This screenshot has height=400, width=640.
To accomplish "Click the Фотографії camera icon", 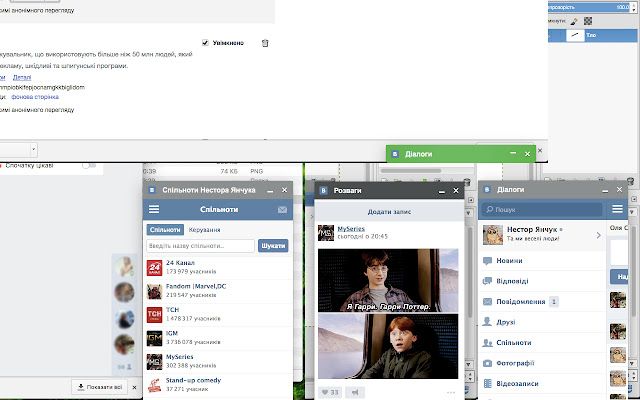I will 487,363.
